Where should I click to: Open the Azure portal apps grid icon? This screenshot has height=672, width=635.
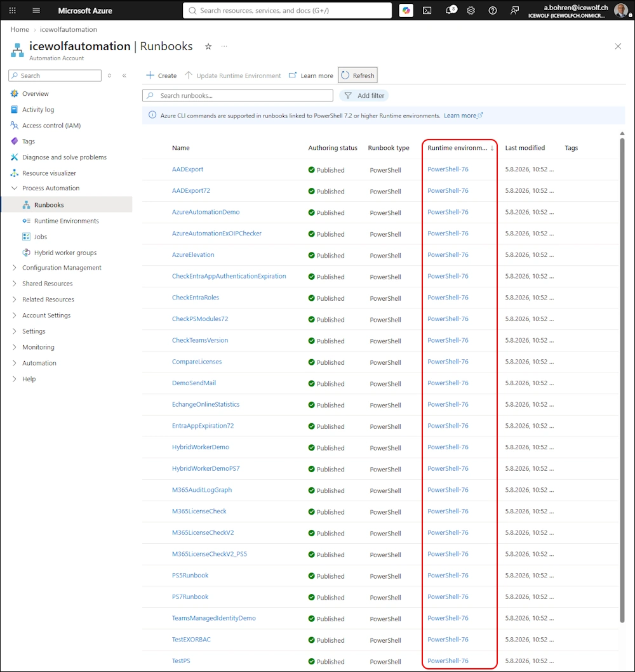click(x=13, y=10)
